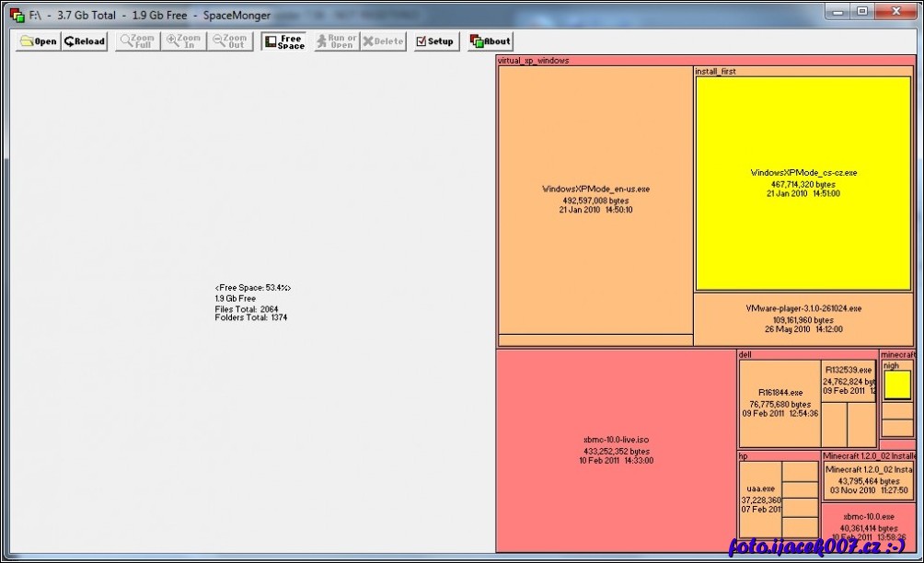Click the virtual_xp_windows folder label
924x563 pixels.
(x=534, y=61)
